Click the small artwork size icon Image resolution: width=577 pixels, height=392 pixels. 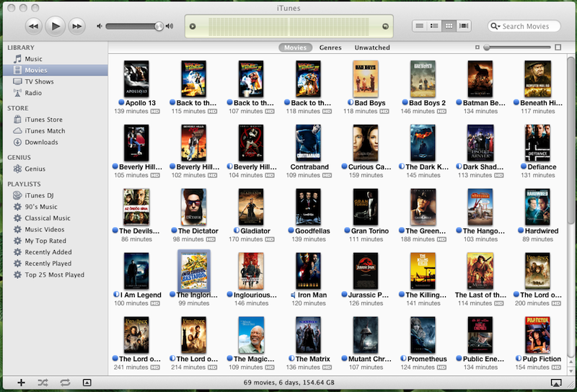point(477,48)
